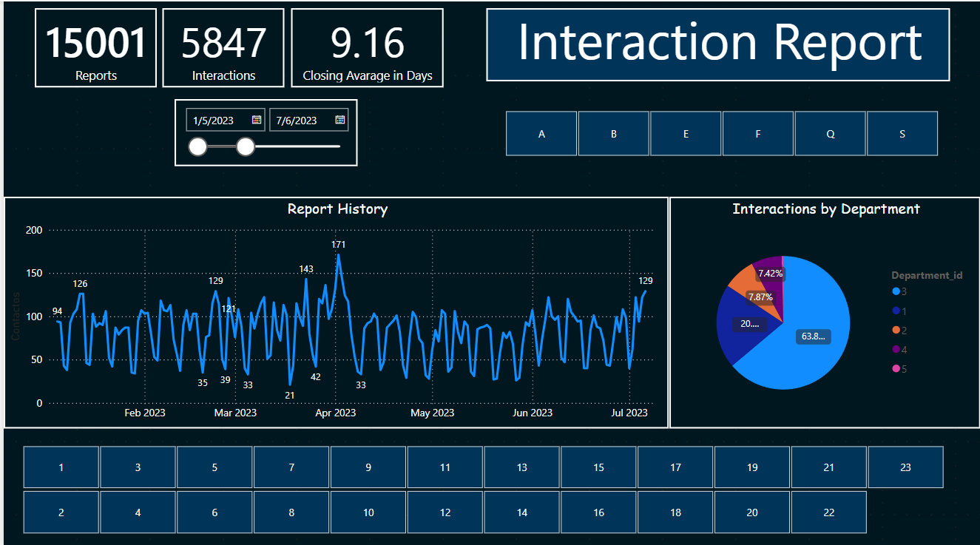
Task: Select the S slicer button
Action: (902, 134)
